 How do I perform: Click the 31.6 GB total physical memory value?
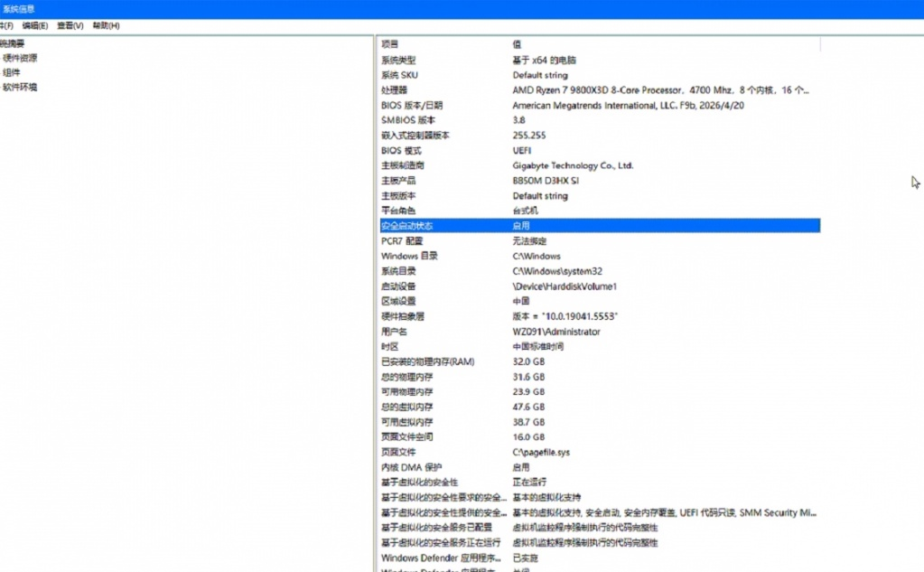pyautogui.click(x=528, y=377)
